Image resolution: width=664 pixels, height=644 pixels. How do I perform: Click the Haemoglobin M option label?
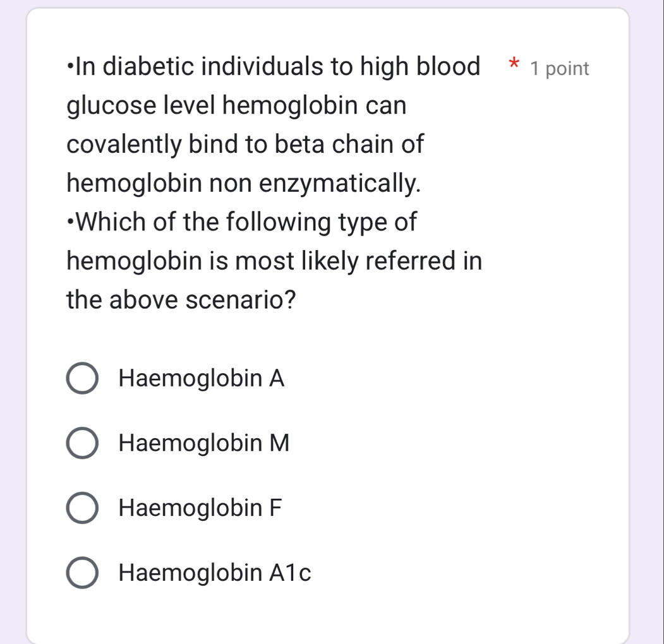(x=203, y=443)
